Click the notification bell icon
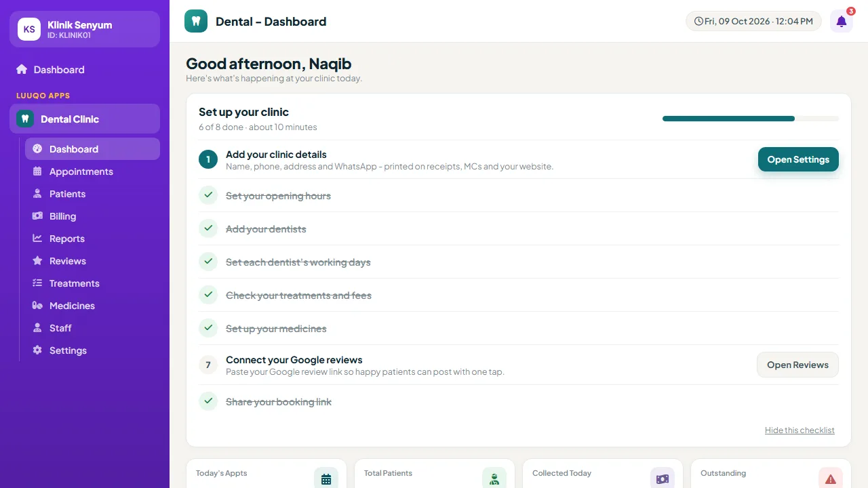 pyautogui.click(x=842, y=21)
